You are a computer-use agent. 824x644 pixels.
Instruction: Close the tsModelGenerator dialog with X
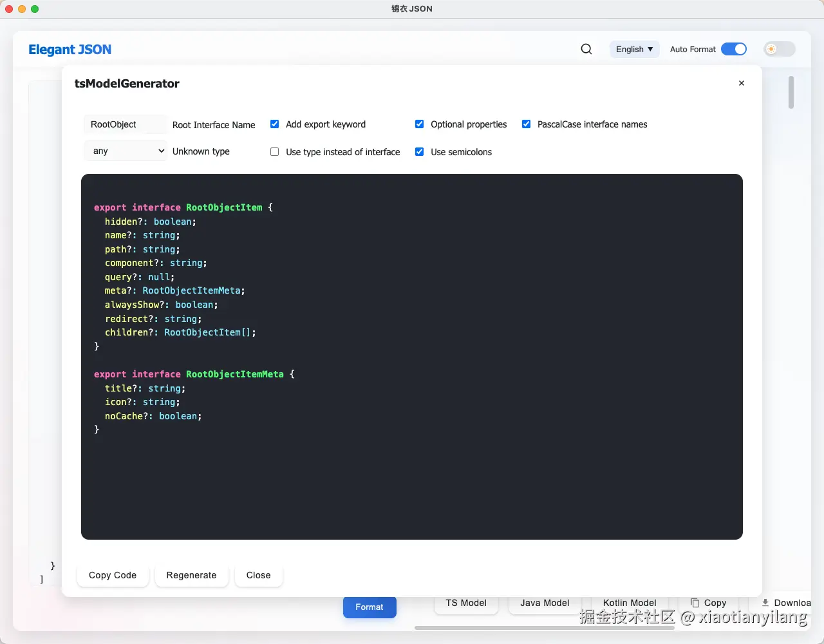pos(742,83)
